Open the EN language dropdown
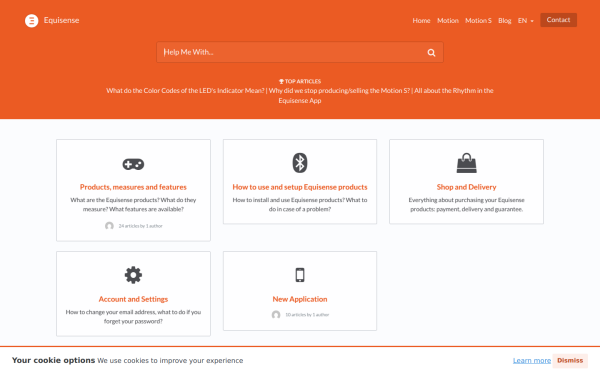The height and width of the screenshot is (375, 600). coord(525,20)
